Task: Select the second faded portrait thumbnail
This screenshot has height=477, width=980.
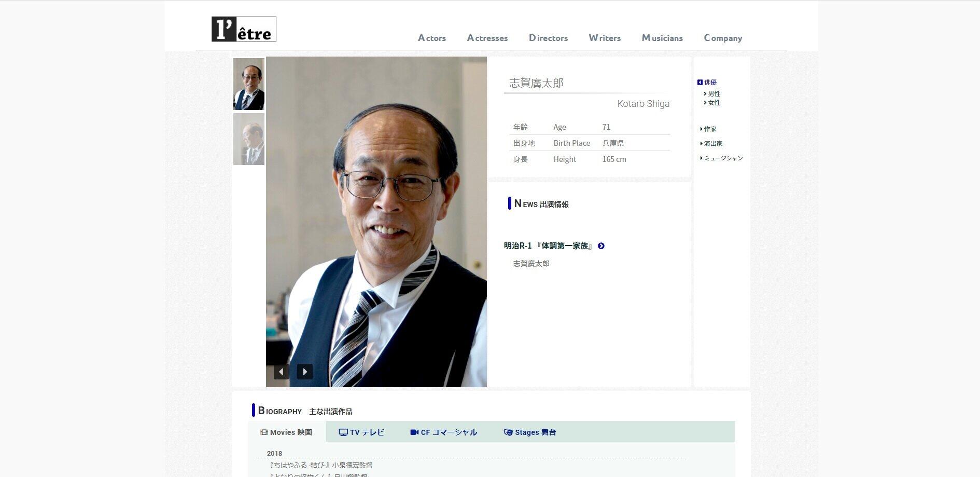Action: point(249,139)
